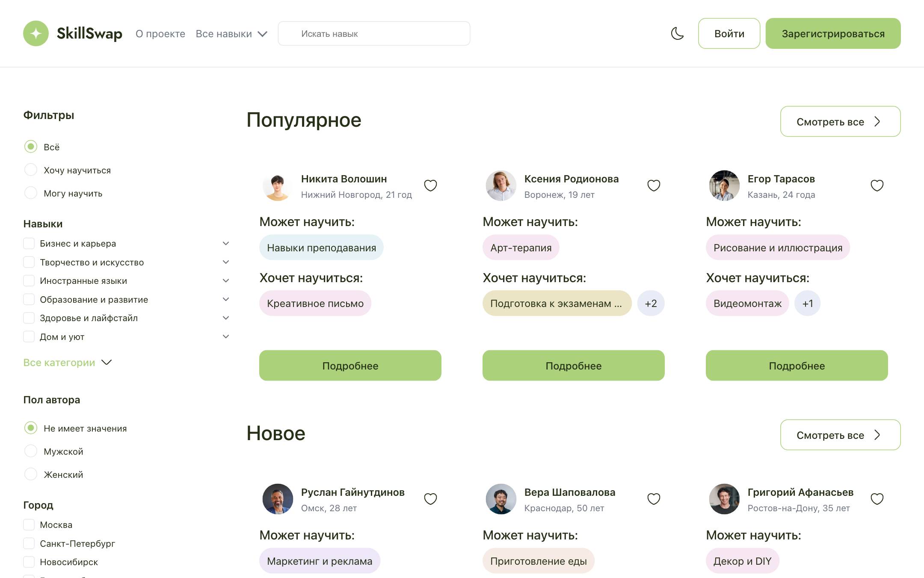Open Никита Волошин's avatar photo

tap(278, 186)
